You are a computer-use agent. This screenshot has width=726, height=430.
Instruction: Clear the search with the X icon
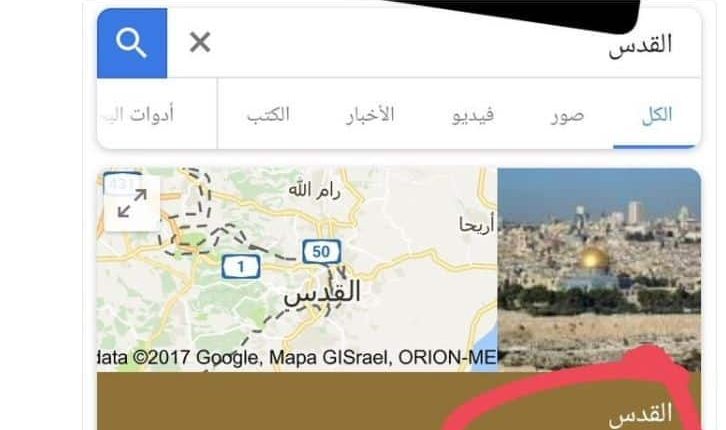click(x=200, y=43)
